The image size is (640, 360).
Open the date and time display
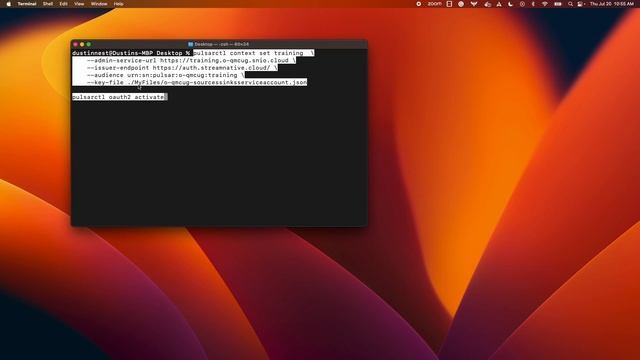click(612, 4)
